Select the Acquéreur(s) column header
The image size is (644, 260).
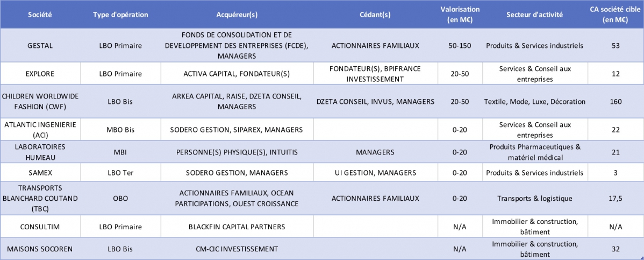pos(237,15)
